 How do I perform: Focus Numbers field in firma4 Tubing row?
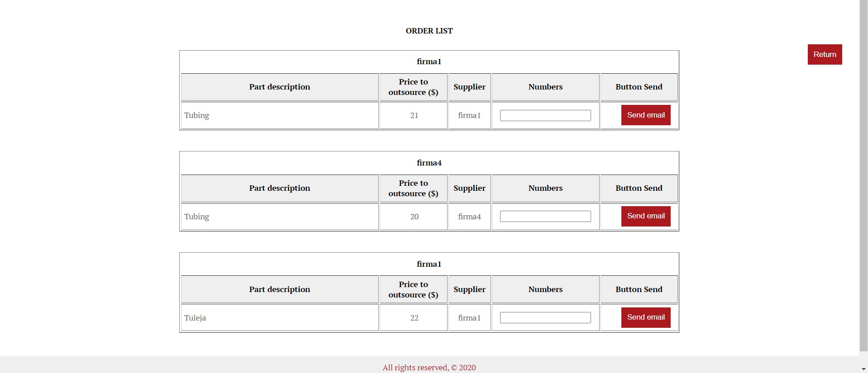click(545, 217)
